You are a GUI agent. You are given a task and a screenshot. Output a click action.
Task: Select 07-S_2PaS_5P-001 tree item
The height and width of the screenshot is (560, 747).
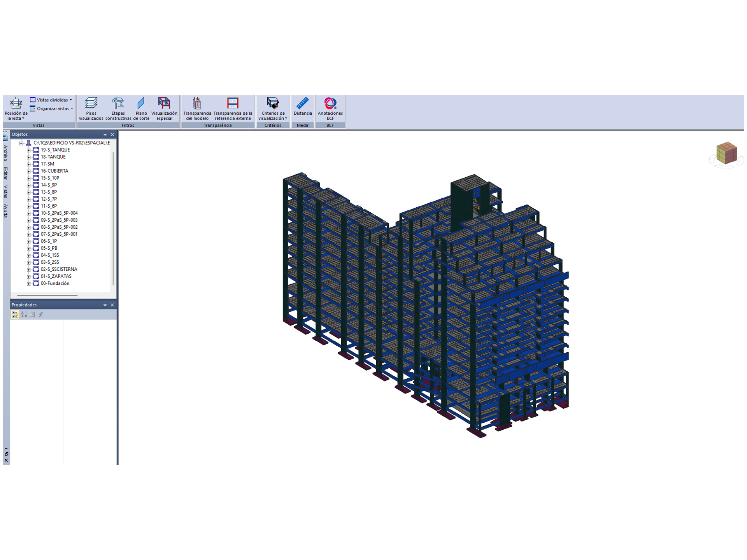(59, 234)
